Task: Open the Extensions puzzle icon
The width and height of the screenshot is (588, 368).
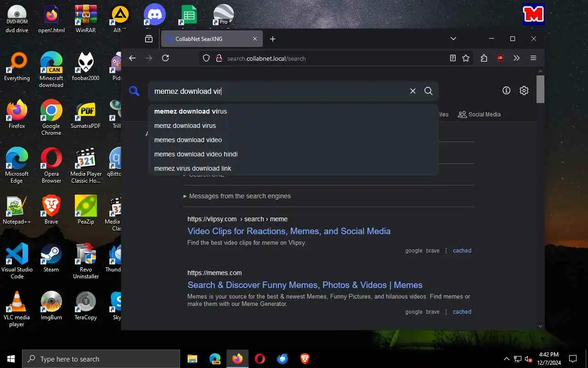Action: pyautogui.click(x=484, y=58)
